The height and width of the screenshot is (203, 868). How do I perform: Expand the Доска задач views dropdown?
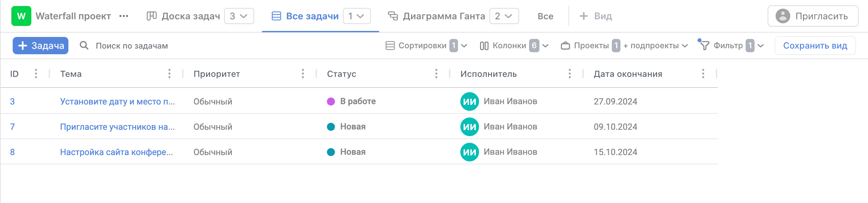(239, 16)
